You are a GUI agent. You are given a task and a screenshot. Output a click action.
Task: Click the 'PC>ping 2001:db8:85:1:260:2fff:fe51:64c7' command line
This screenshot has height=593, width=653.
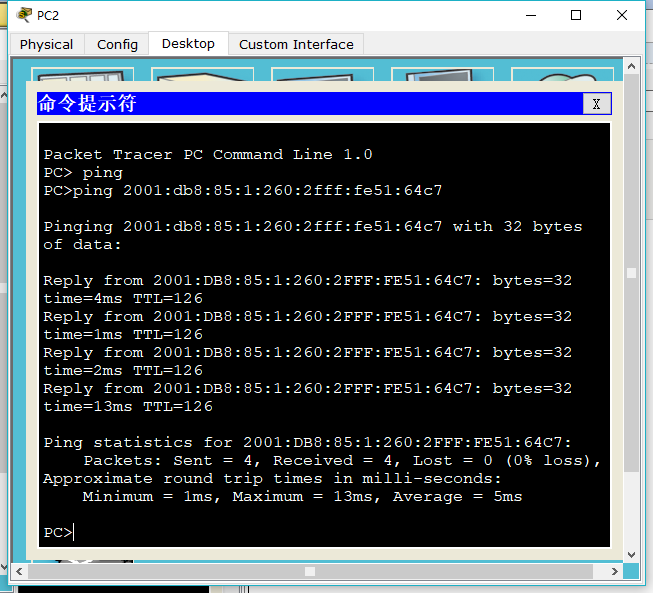[x=242, y=191]
